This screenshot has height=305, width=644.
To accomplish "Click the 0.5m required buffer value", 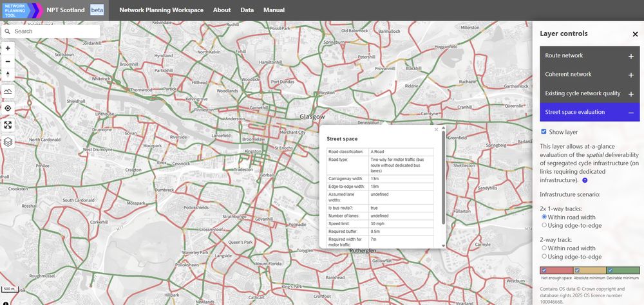I will [375, 231].
